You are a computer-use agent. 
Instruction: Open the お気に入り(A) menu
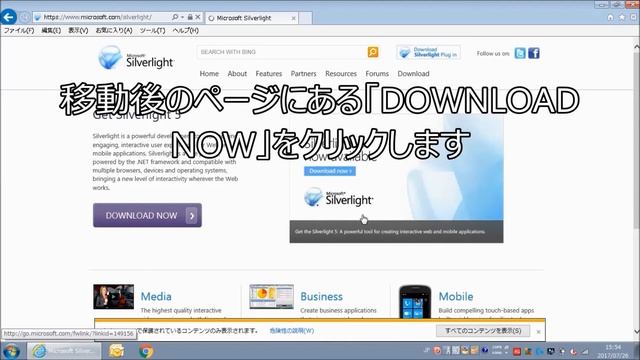tap(114, 31)
